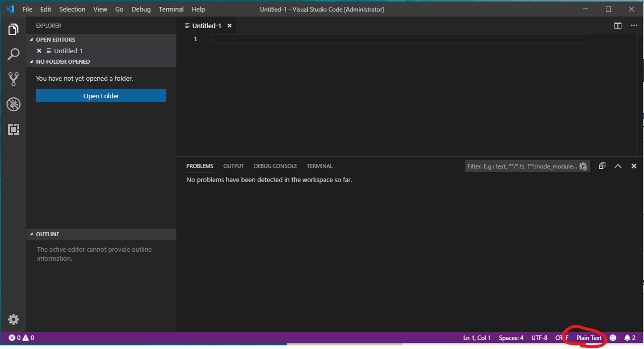Maximize the panel with the chevron toggle
This screenshot has height=349, width=644.
click(x=617, y=165)
